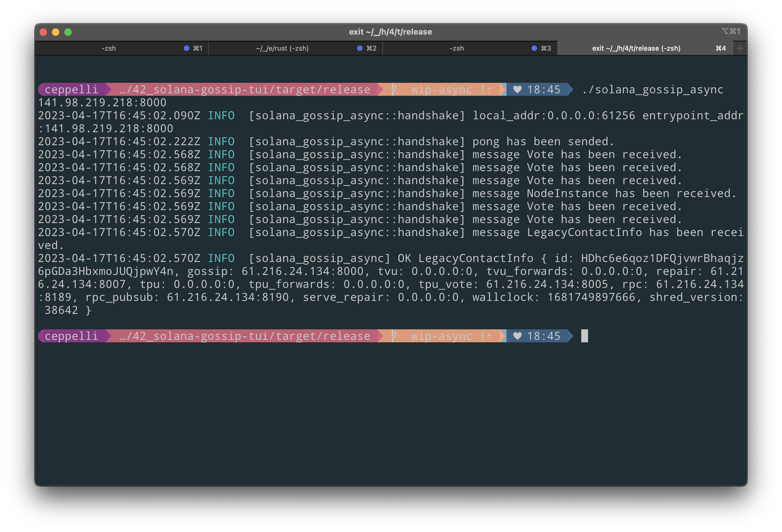Switch to the third tab labeled -zsh
The image size is (782, 532).
[x=456, y=49]
